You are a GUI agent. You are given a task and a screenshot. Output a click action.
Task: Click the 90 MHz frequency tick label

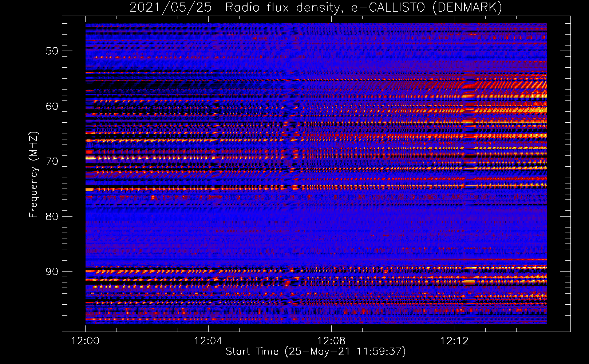pos(52,272)
